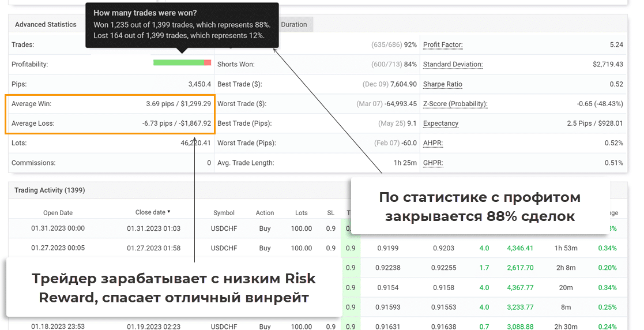The image size is (644, 330).
Task: Toggle the Close date sort arrow
Action: click(x=169, y=212)
